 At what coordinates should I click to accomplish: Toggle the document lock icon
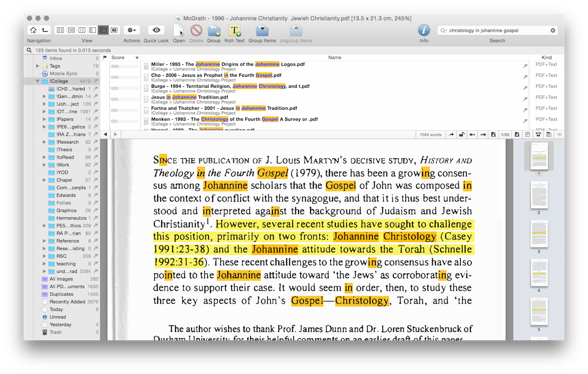click(x=461, y=135)
